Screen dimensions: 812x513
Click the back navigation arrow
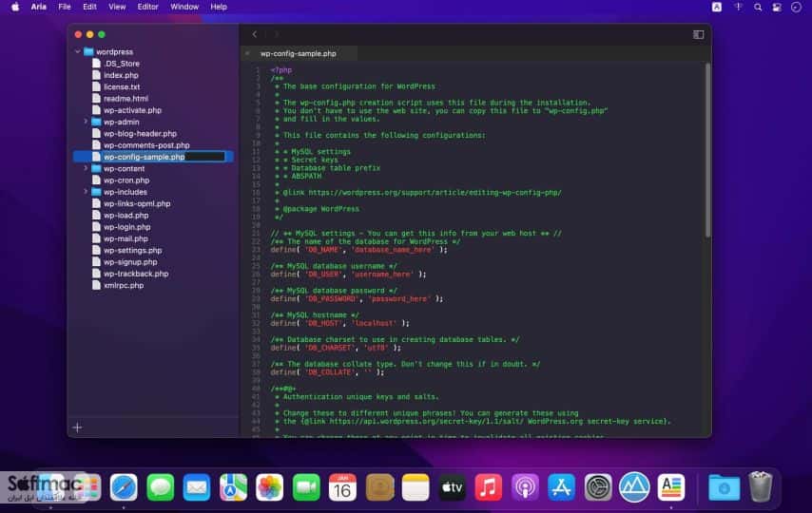[255, 34]
